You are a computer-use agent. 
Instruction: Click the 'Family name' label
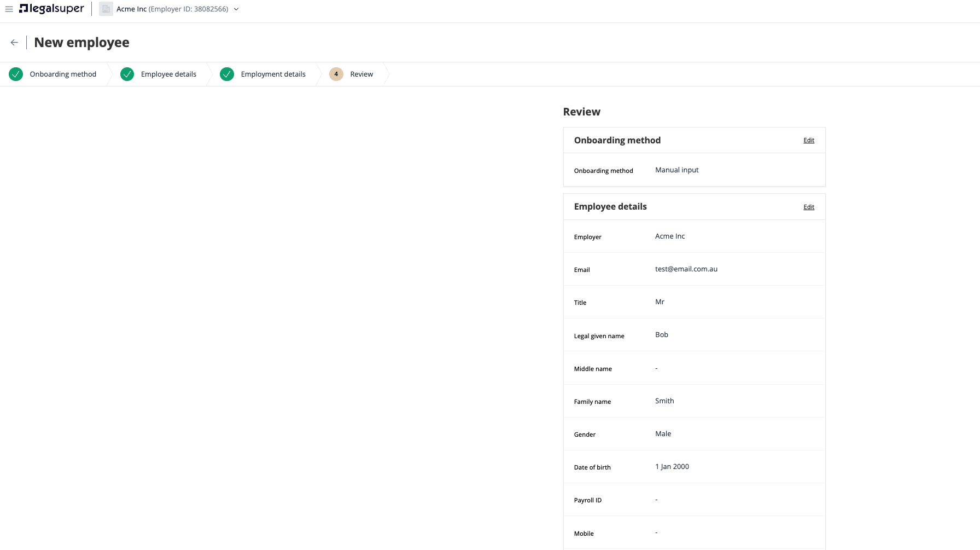592,402
